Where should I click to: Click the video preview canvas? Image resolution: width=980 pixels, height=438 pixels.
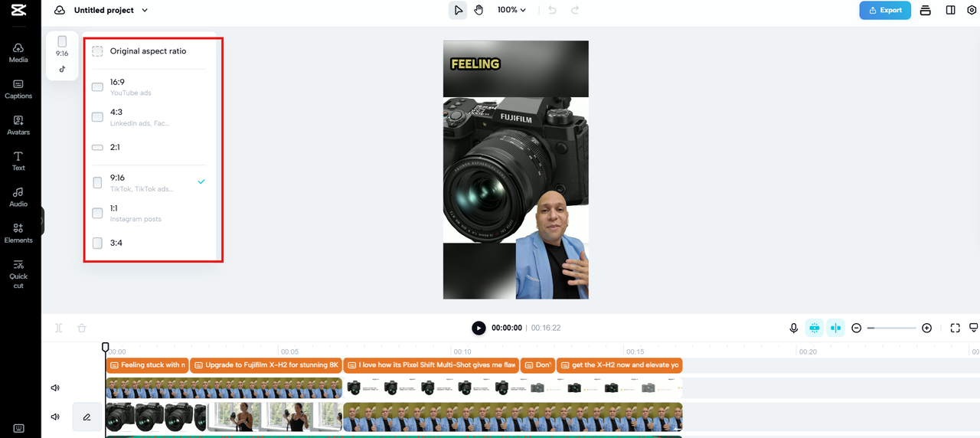516,170
